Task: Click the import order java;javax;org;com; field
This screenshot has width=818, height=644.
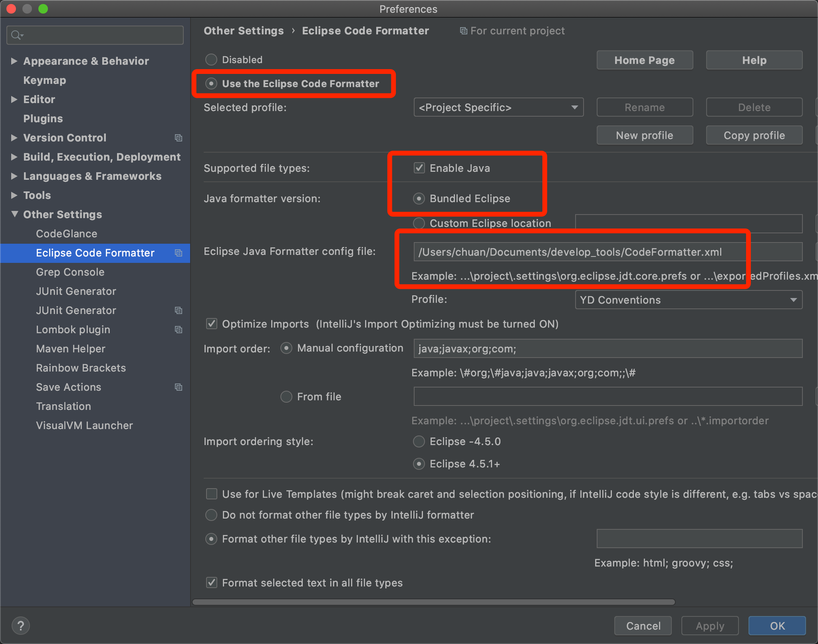Action: [608, 348]
